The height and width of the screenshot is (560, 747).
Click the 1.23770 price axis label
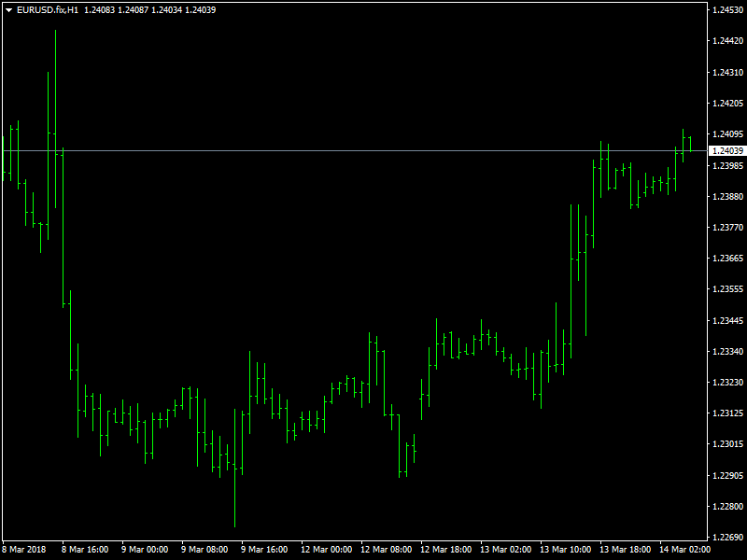coord(727,227)
